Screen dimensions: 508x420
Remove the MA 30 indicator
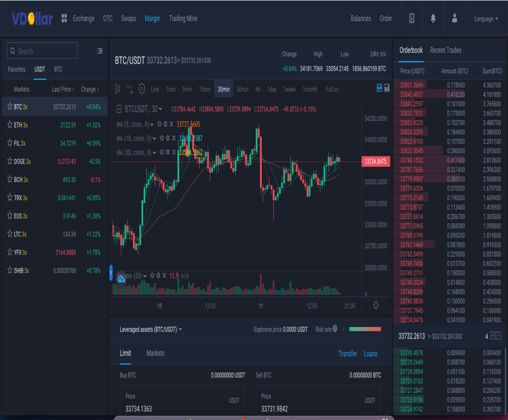174,152
